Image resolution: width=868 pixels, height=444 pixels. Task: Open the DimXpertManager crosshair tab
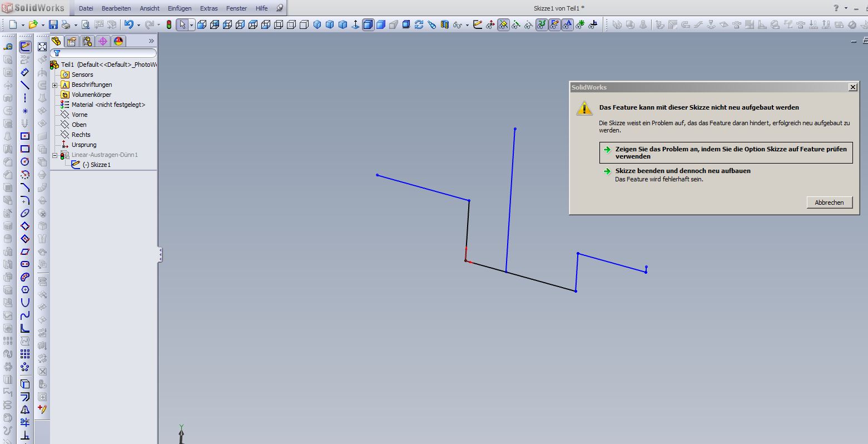103,41
